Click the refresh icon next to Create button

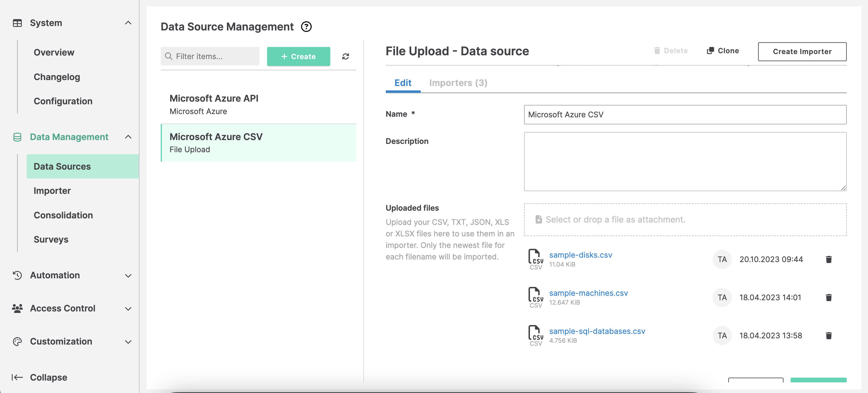[345, 56]
